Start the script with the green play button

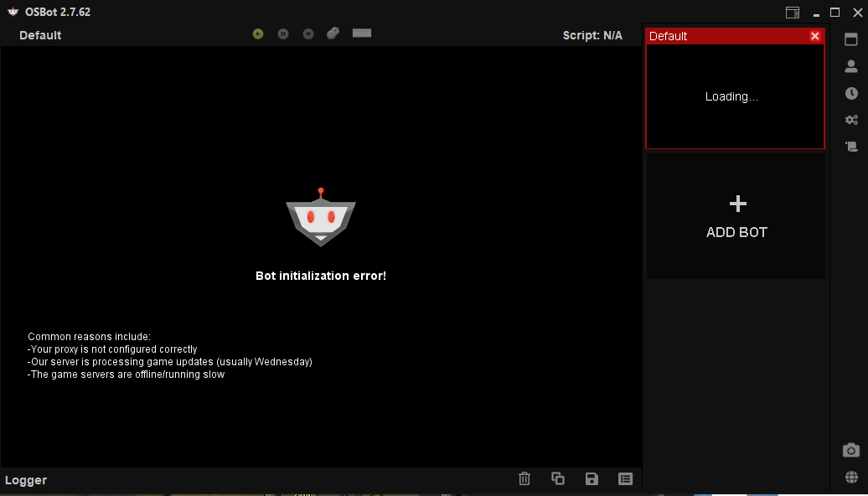point(258,34)
